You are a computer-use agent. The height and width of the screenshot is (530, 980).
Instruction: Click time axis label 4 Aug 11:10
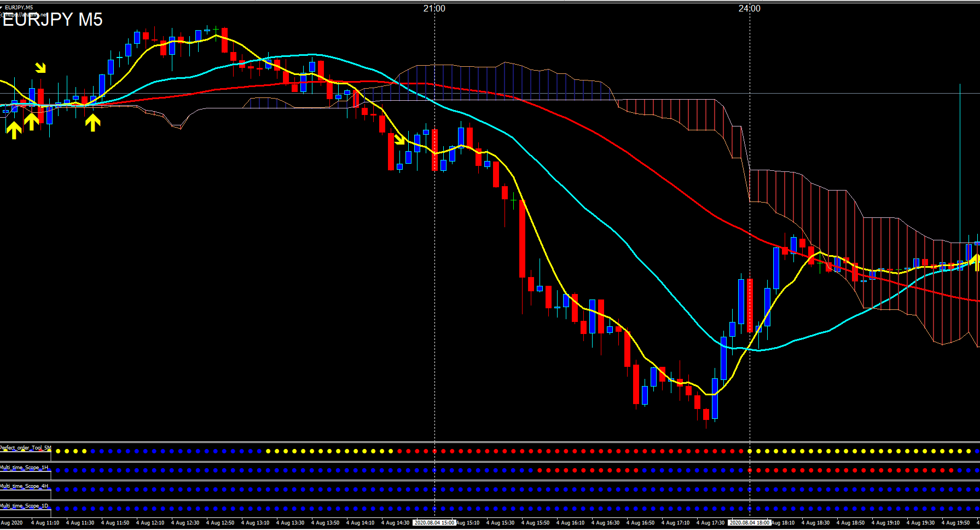[45, 523]
